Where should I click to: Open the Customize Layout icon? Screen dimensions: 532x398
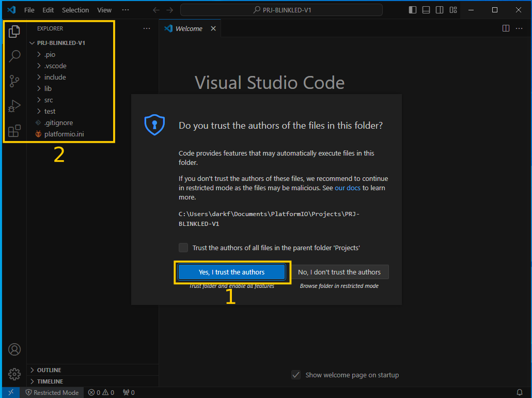(453, 10)
